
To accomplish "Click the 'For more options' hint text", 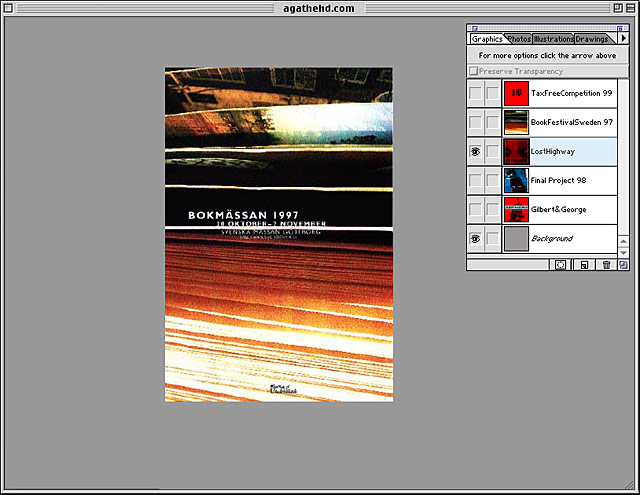I will [547, 55].
